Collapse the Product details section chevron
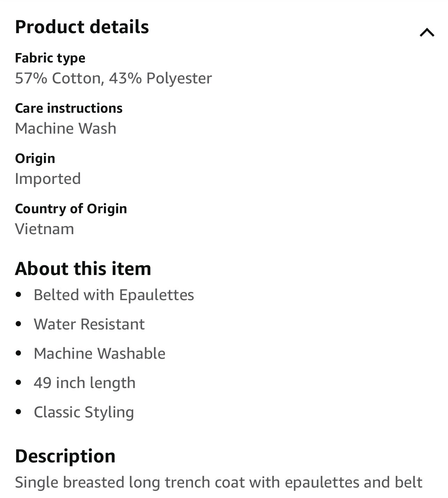 (427, 32)
